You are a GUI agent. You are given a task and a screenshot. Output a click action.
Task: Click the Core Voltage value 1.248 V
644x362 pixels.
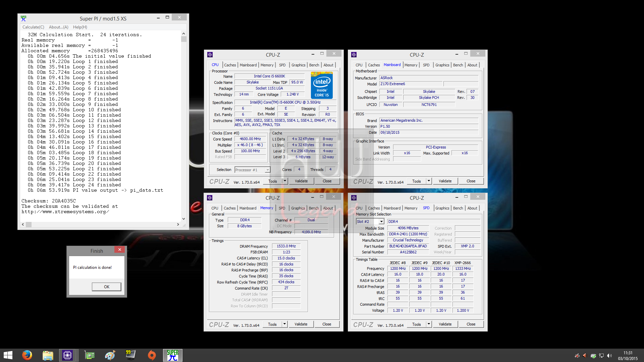click(292, 94)
